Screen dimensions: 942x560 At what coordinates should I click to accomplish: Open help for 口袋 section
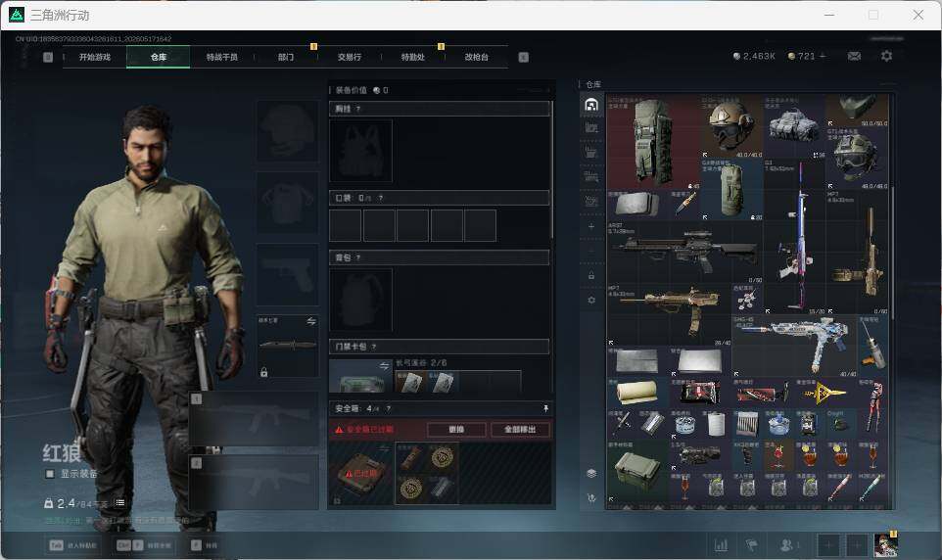tap(380, 198)
